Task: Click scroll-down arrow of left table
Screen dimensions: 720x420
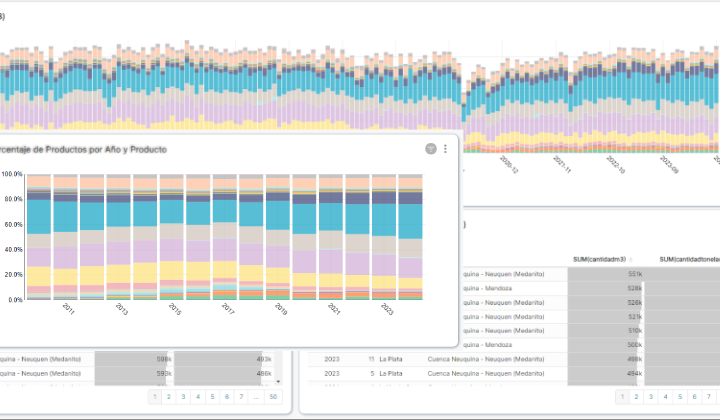Action: (x=278, y=381)
